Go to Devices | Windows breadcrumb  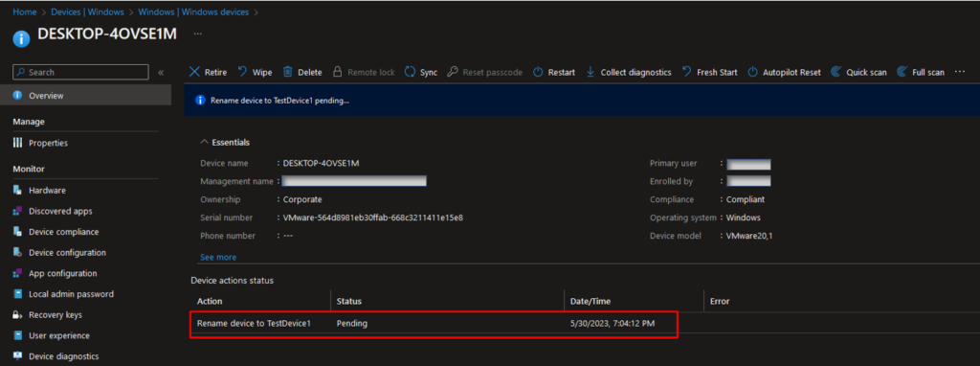coord(87,11)
